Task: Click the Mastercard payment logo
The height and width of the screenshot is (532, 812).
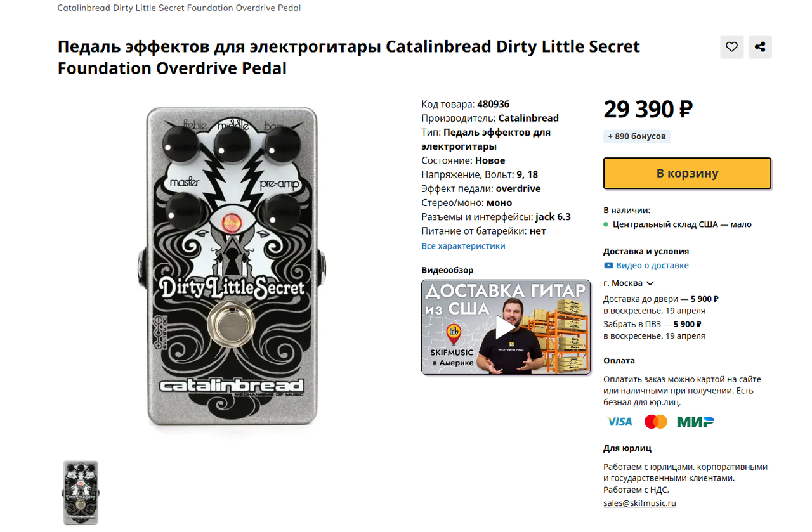Action: (x=656, y=422)
